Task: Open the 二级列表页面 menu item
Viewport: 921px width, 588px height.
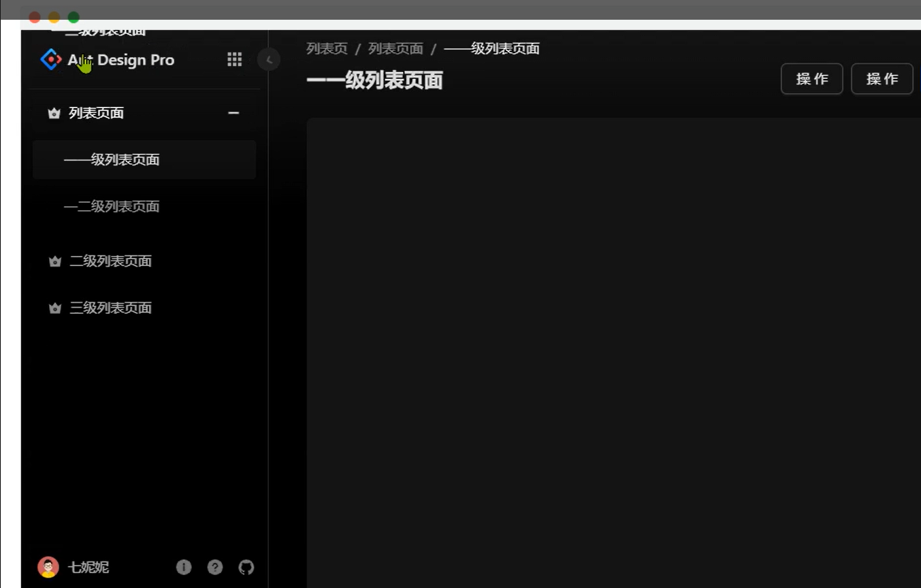Action: point(110,261)
